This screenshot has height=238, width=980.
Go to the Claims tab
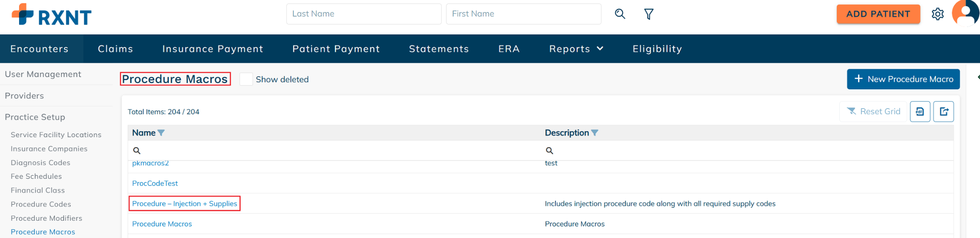(115, 49)
